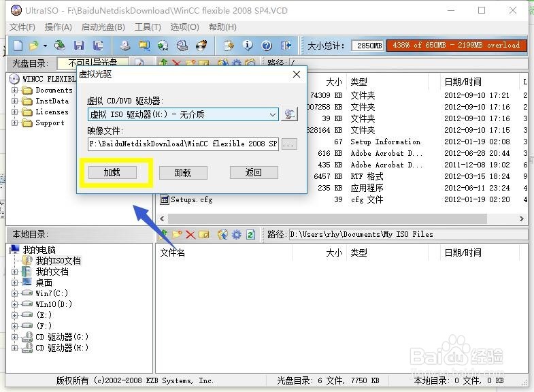
Task: Open the 文件(F) menu
Action: click(22, 27)
